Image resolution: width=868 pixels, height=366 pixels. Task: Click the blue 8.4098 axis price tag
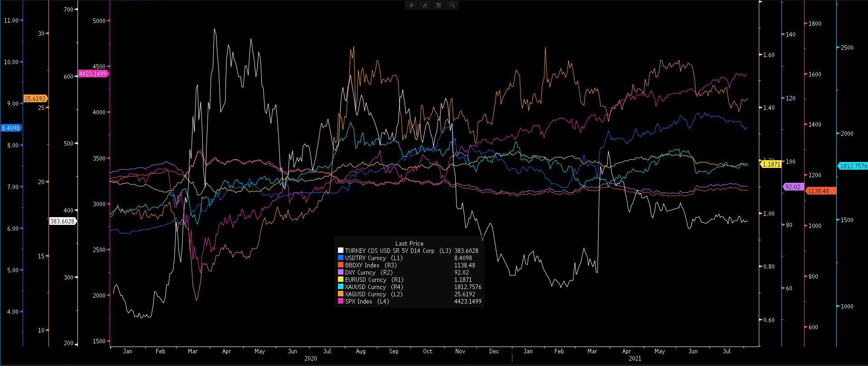pyautogui.click(x=11, y=128)
